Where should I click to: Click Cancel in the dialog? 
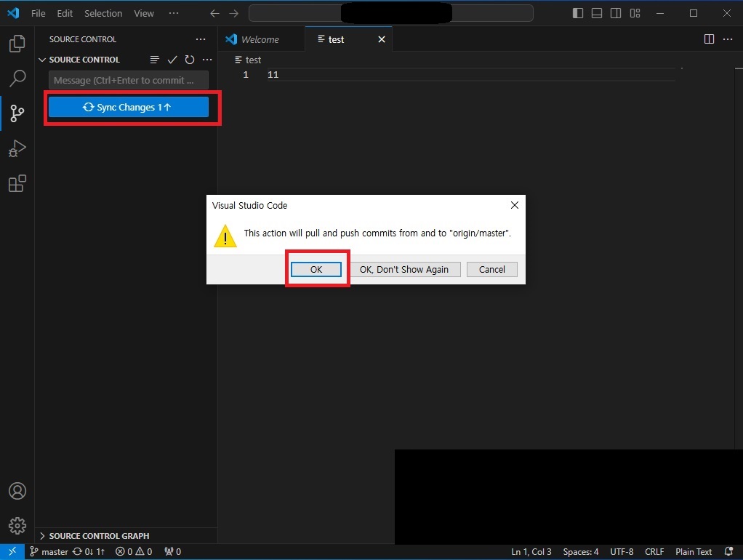[492, 269]
